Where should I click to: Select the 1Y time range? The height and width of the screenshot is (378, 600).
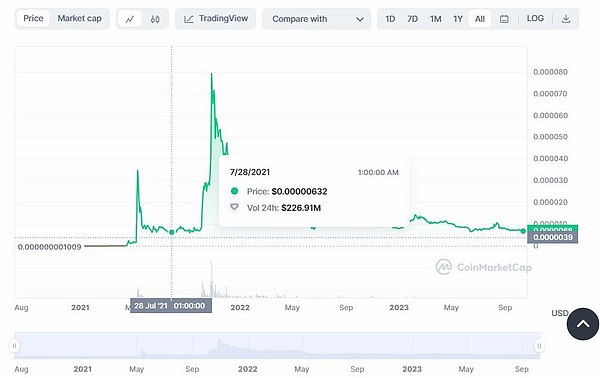pyautogui.click(x=458, y=19)
